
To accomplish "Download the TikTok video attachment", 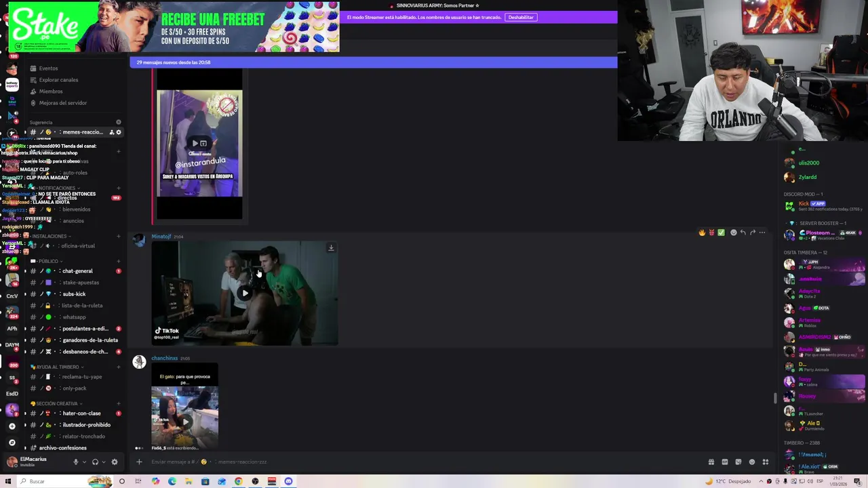I will click(331, 248).
